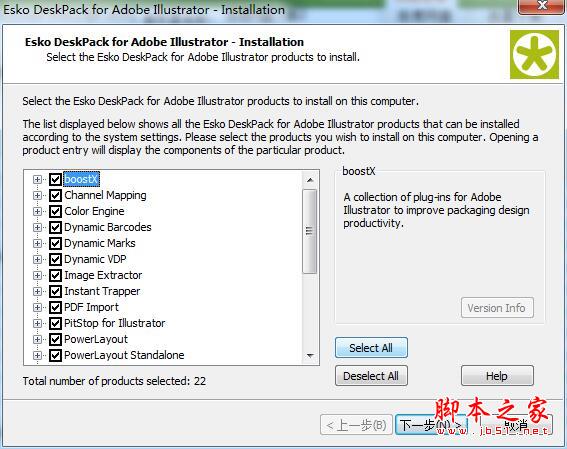The width and height of the screenshot is (567, 449).
Task: Expand the Channel Mapping tree node
Action: [x=37, y=196]
